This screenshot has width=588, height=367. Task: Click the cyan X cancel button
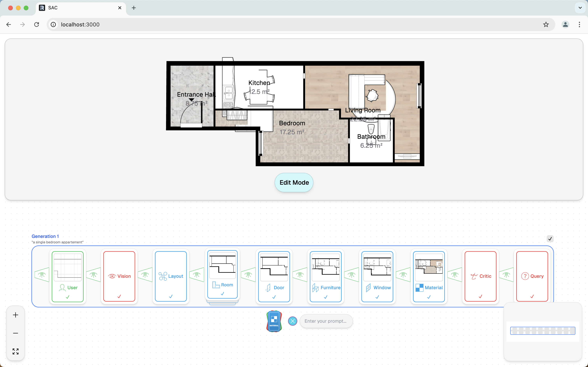click(293, 321)
